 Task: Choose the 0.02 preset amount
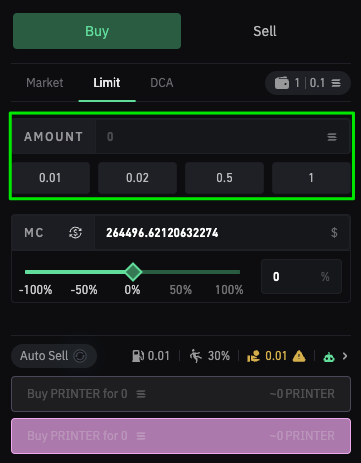(x=137, y=178)
